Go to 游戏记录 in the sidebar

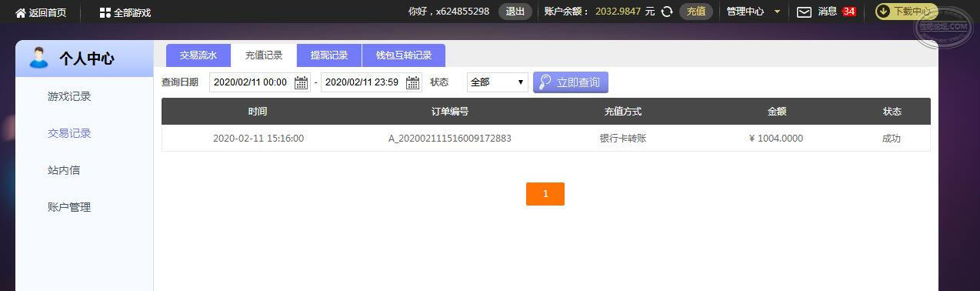tap(69, 96)
